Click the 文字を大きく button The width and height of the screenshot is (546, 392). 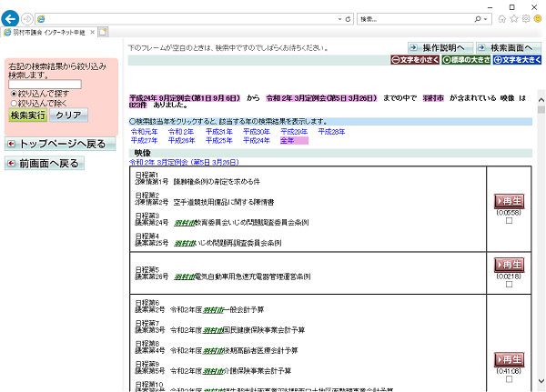click(517, 60)
